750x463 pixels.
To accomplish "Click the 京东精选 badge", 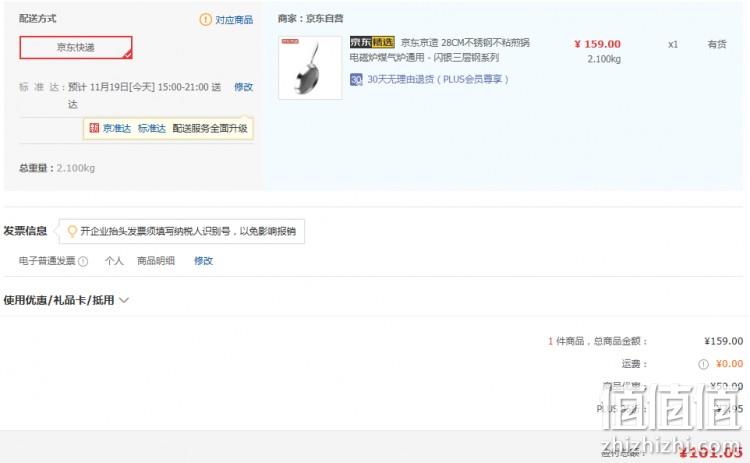I will (x=372, y=42).
